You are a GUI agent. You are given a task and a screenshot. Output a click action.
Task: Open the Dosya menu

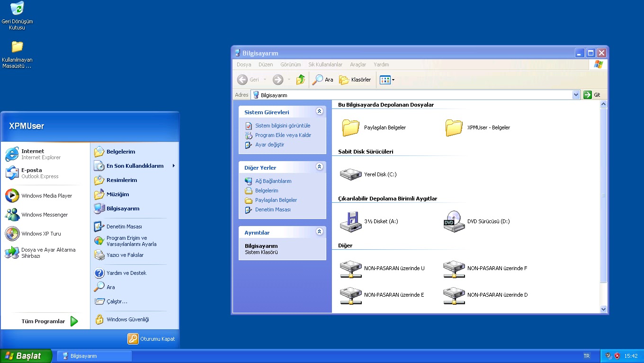point(244,64)
